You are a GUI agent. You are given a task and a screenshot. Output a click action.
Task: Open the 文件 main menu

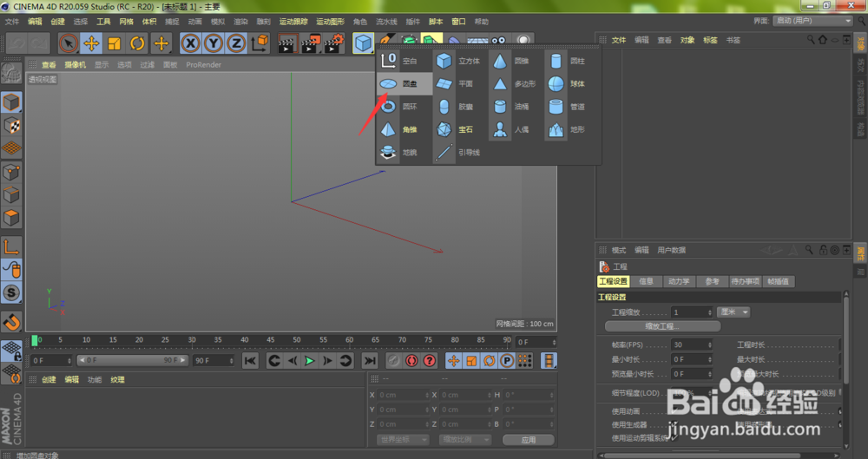[12, 22]
